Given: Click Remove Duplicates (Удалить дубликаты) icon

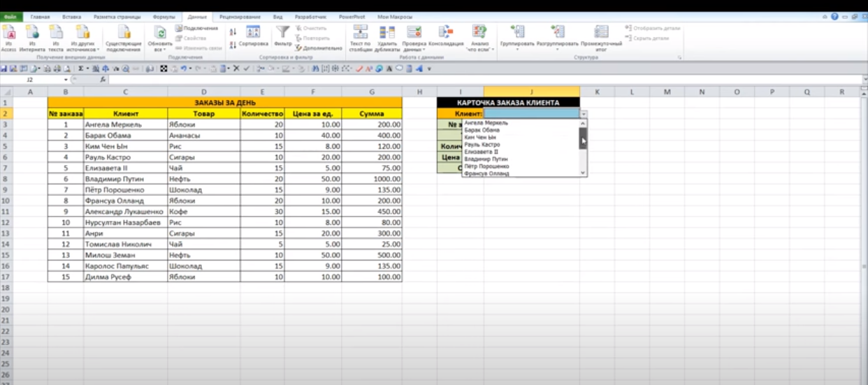Looking at the screenshot, I should pos(386,33).
